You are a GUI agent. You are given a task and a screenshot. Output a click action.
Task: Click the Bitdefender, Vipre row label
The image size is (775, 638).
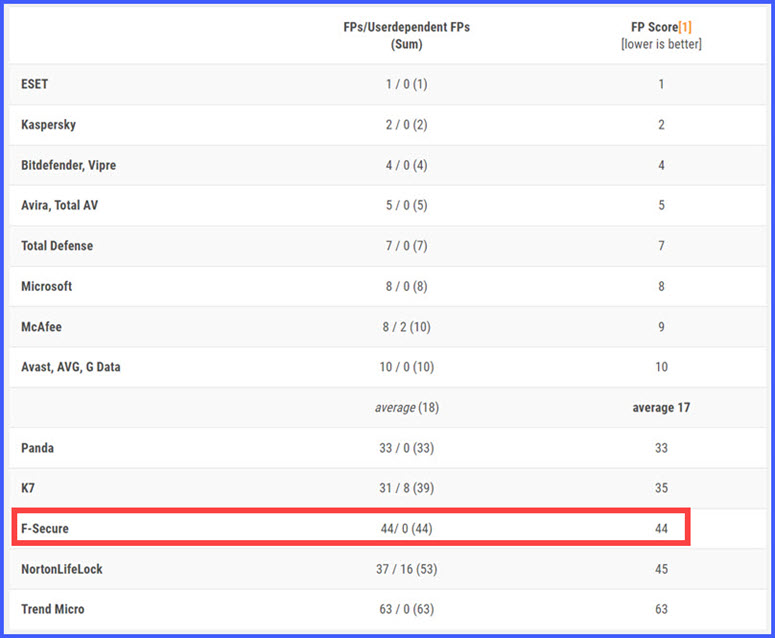(x=68, y=165)
